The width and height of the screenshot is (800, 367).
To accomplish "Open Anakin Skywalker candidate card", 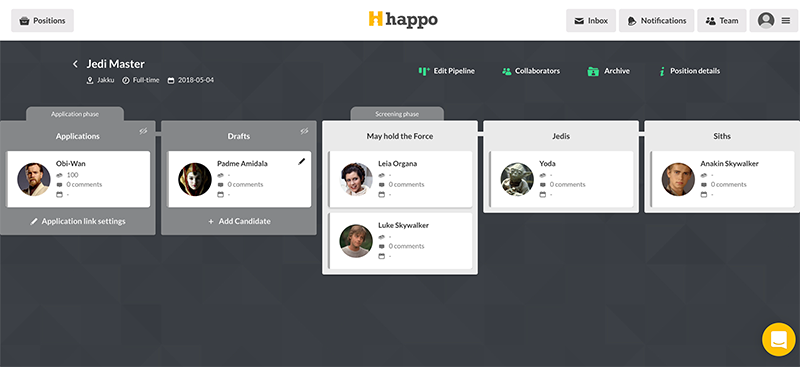I will [722, 179].
